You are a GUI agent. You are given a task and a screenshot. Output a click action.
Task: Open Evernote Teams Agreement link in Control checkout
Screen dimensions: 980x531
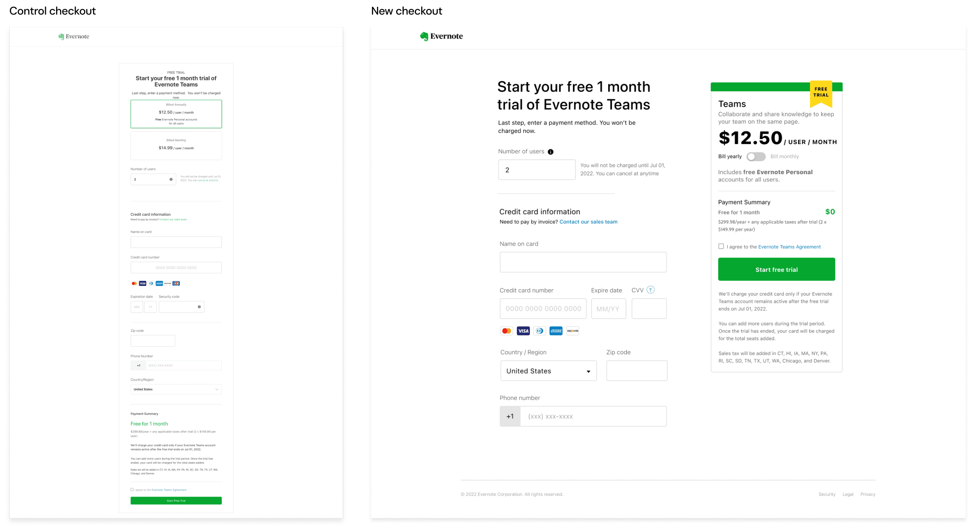coord(169,490)
